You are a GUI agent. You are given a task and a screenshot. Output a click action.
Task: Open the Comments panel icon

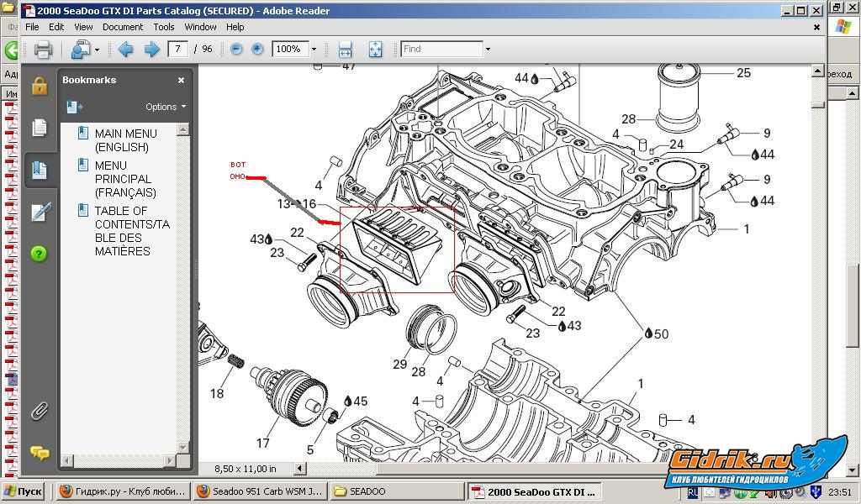click(40, 452)
